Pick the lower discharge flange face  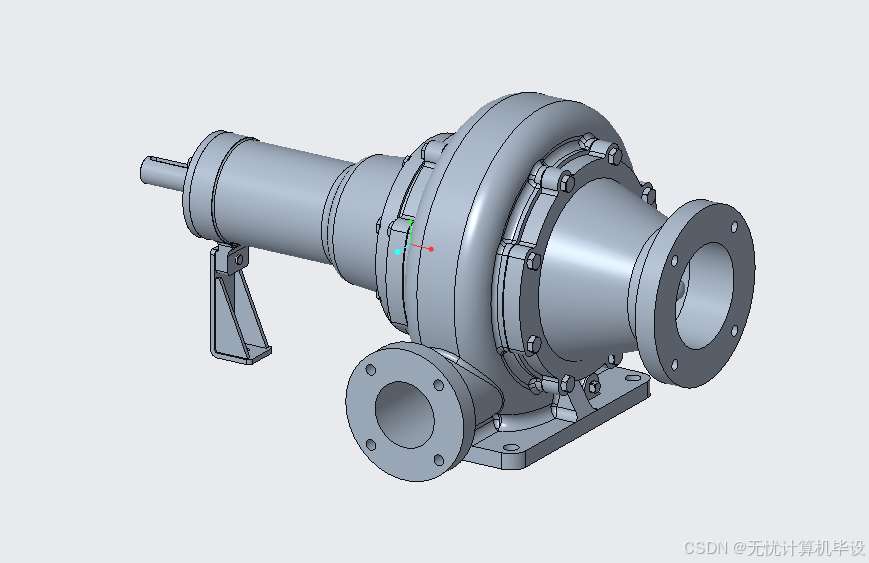405,413
